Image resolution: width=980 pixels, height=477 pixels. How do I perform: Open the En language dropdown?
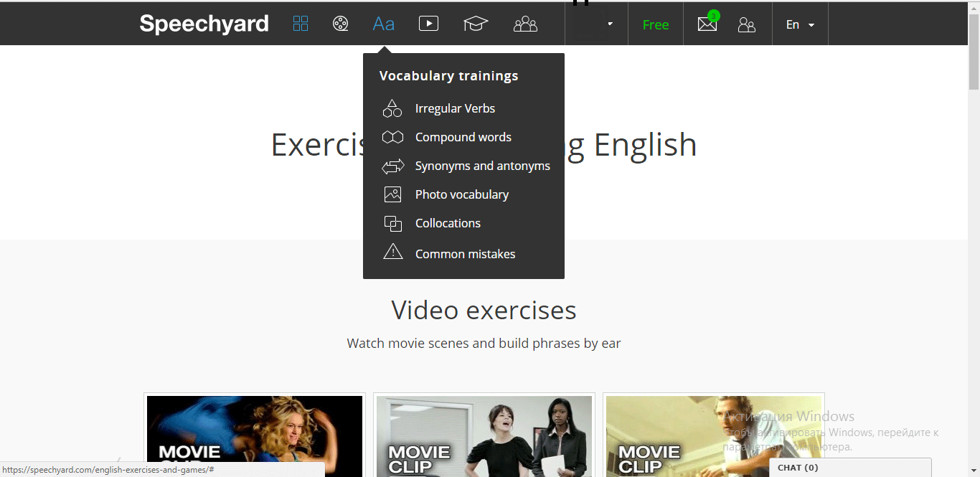pyautogui.click(x=800, y=24)
